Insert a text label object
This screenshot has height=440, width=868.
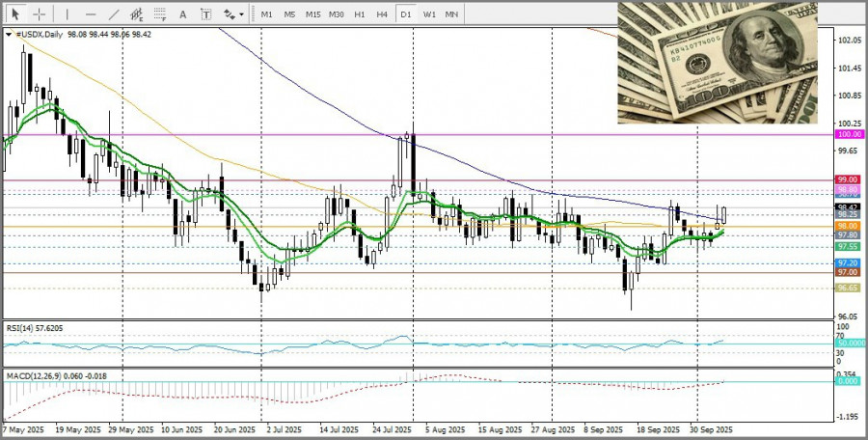point(205,14)
